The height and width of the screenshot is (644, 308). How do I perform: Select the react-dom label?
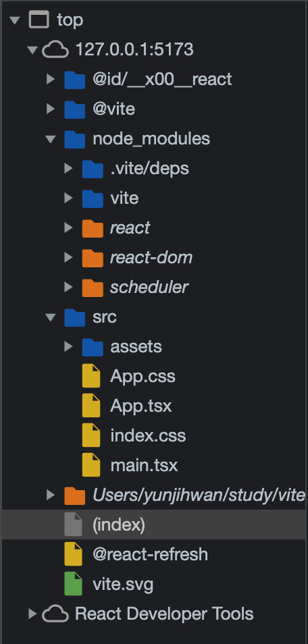coord(151,257)
